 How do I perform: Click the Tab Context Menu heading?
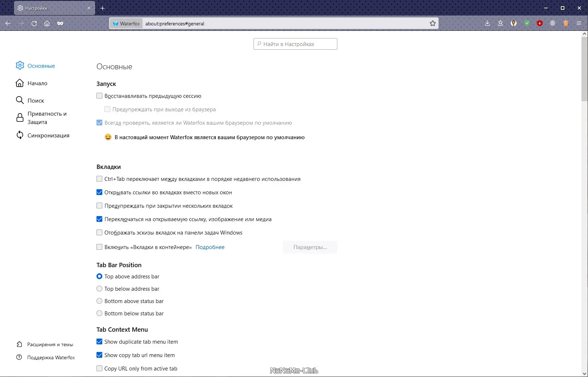(122, 330)
